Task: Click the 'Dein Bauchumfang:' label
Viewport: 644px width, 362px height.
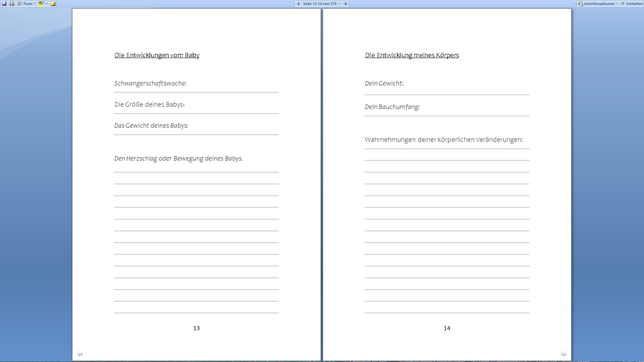Action: click(x=392, y=107)
